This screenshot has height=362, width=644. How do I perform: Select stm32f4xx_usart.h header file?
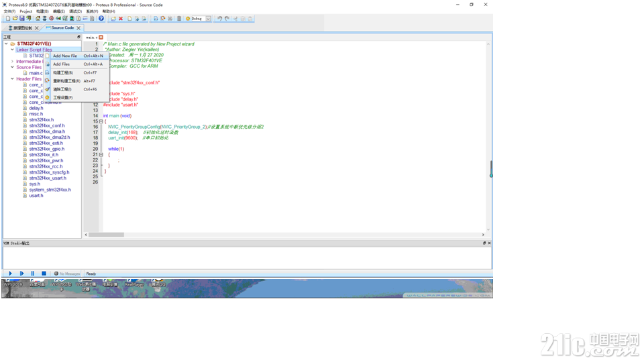point(48,178)
